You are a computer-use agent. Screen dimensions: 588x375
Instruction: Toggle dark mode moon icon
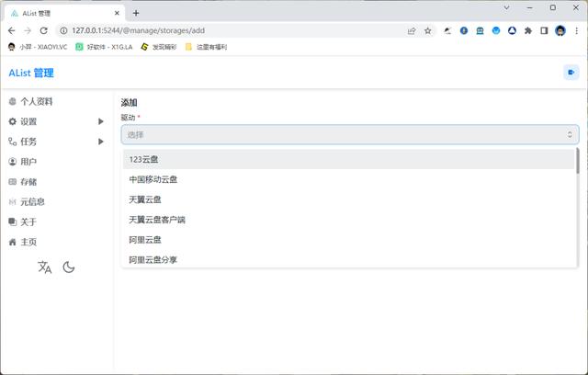click(69, 267)
